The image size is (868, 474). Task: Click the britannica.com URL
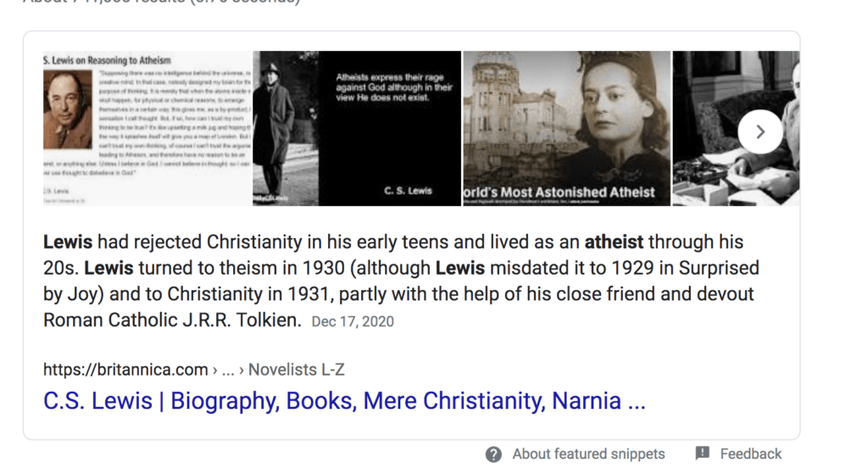[x=125, y=370]
